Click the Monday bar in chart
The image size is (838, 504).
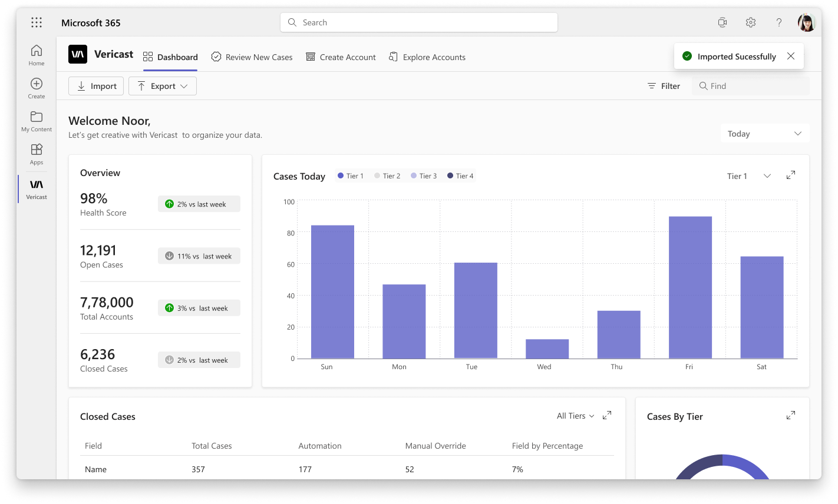click(404, 321)
